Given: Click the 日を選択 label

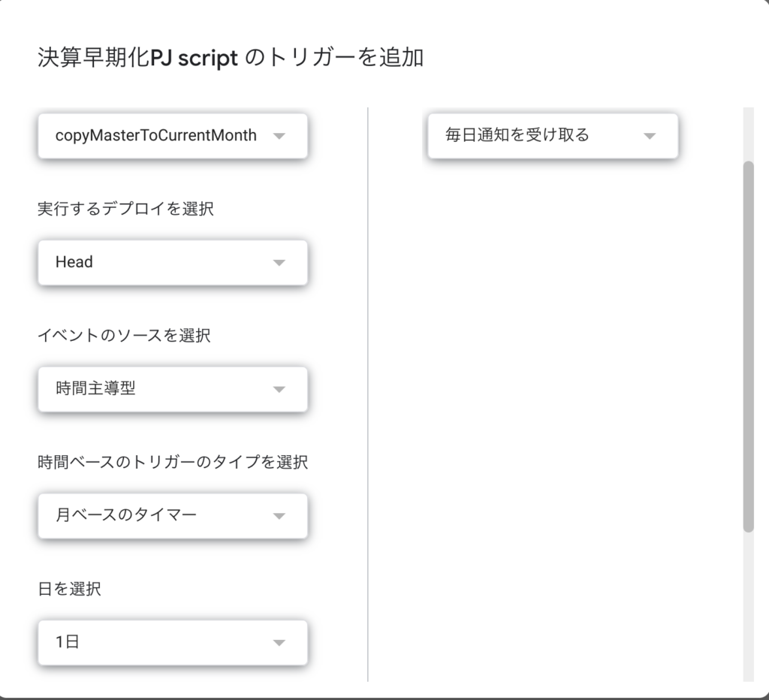Looking at the screenshot, I should tap(69, 588).
